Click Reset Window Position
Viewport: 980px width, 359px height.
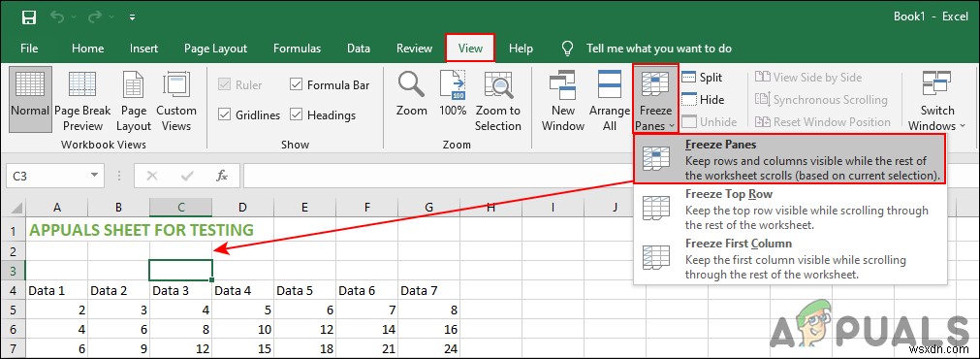[x=823, y=122]
